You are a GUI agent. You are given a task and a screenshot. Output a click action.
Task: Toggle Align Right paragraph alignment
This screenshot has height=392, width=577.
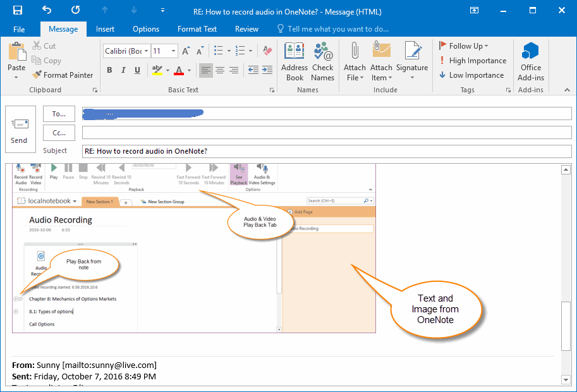coord(234,70)
